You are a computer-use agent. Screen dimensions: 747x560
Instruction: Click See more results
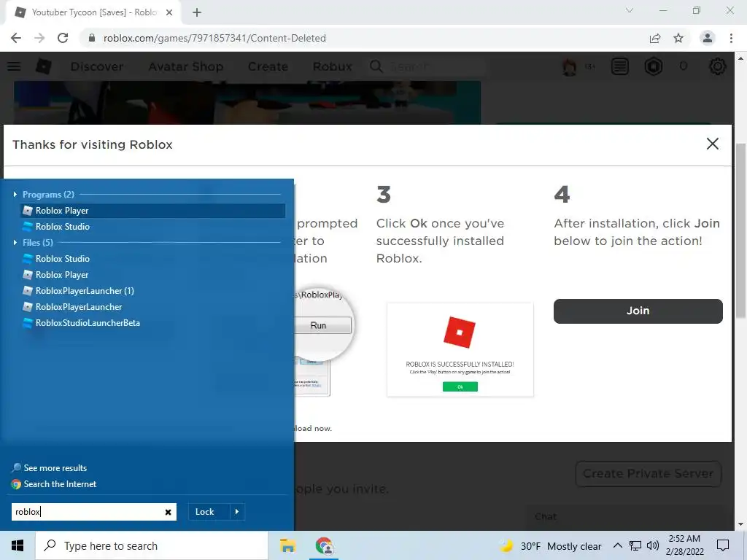click(50, 467)
